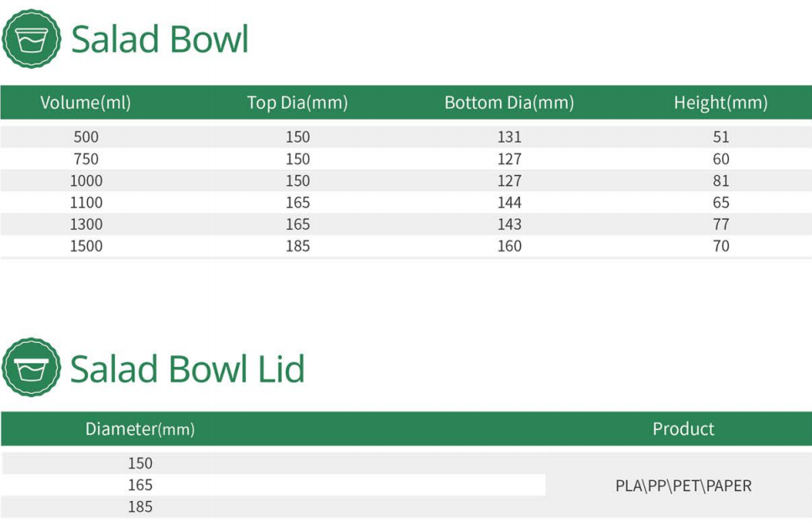
Task: Select the 1300 ml volume cell
Action: tap(86, 224)
